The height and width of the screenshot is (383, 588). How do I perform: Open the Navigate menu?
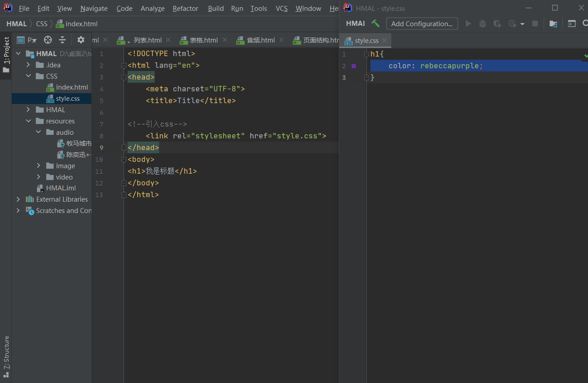pyautogui.click(x=94, y=9)
